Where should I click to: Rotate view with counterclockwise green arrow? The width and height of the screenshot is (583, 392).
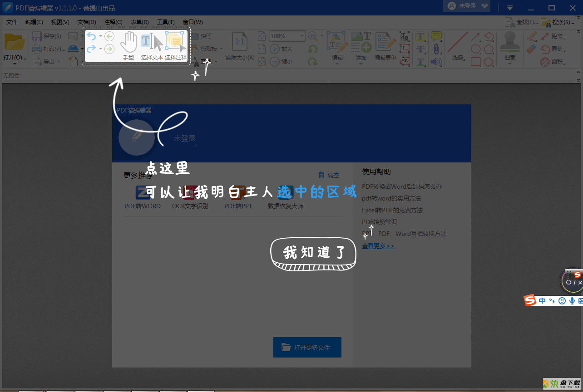click(x=312, y=49)
